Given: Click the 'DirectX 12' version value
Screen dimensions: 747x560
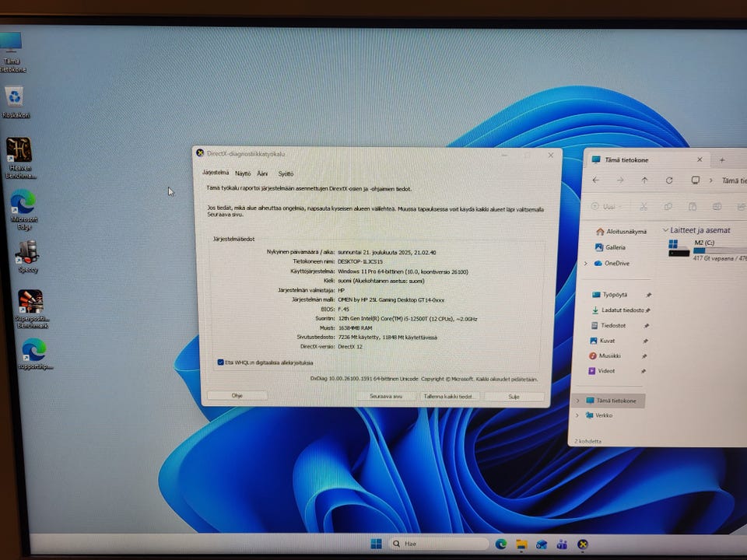Looking at the screenshot, I should [350, 347].
